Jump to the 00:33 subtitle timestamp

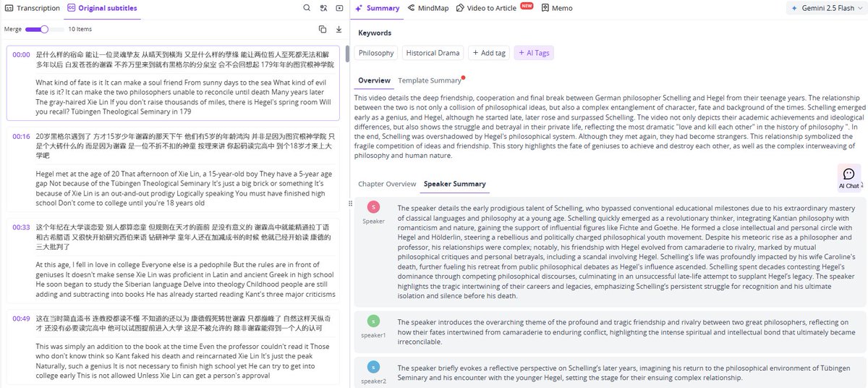[x=21, y=227]
